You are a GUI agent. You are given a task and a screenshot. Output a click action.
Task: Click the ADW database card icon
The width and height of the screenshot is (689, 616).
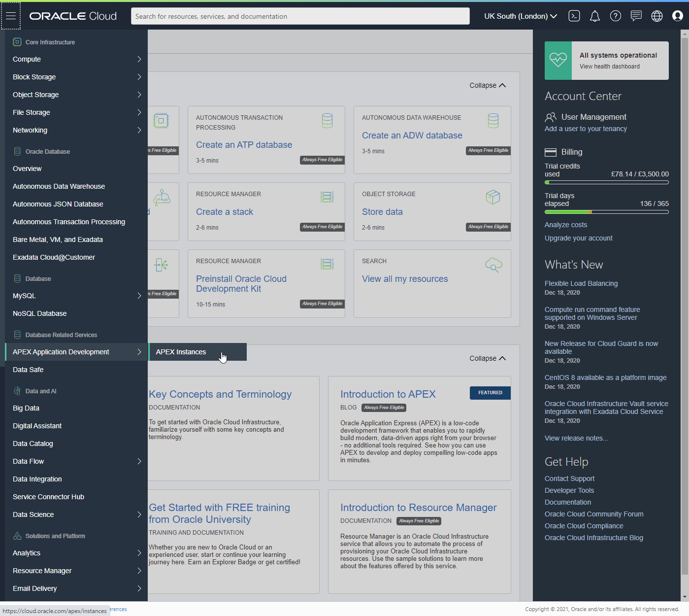(493, 121)
